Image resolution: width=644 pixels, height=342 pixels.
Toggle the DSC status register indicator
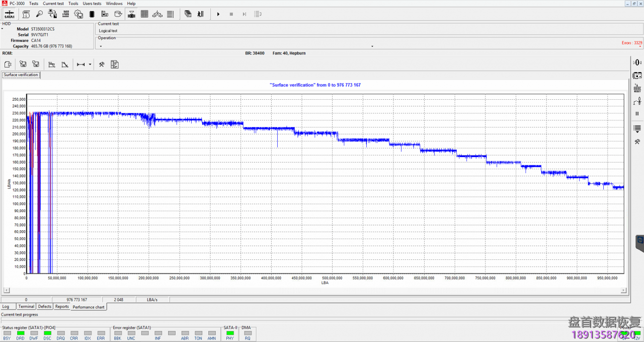47,333
